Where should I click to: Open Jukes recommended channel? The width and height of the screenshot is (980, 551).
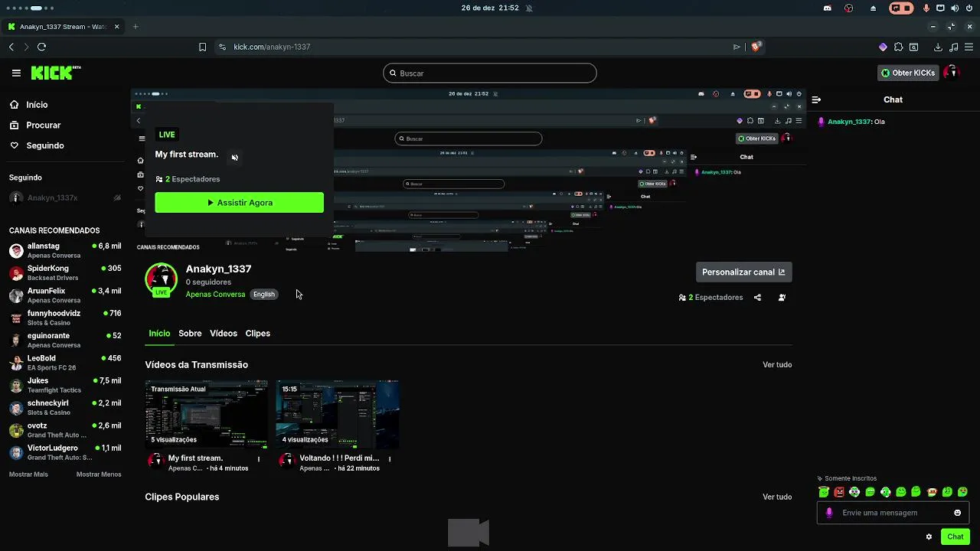click(65, 385)
